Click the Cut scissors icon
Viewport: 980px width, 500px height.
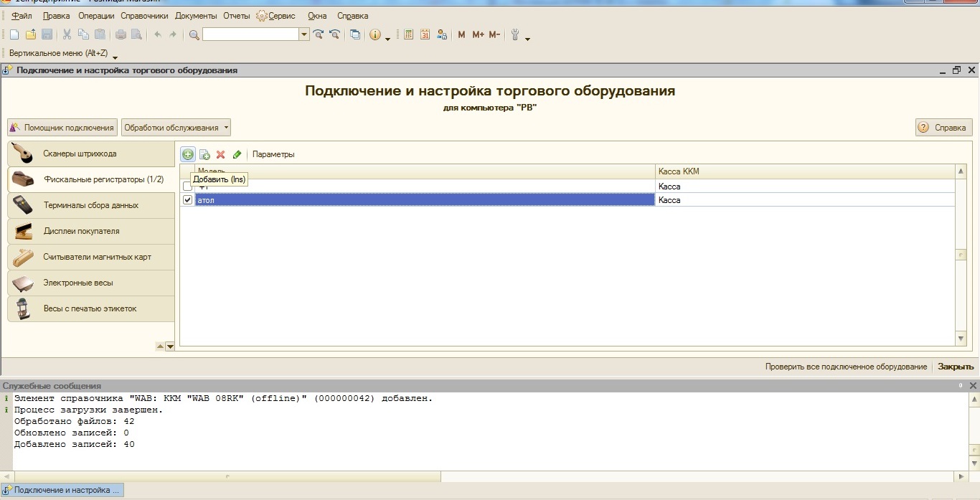(67, 34)
